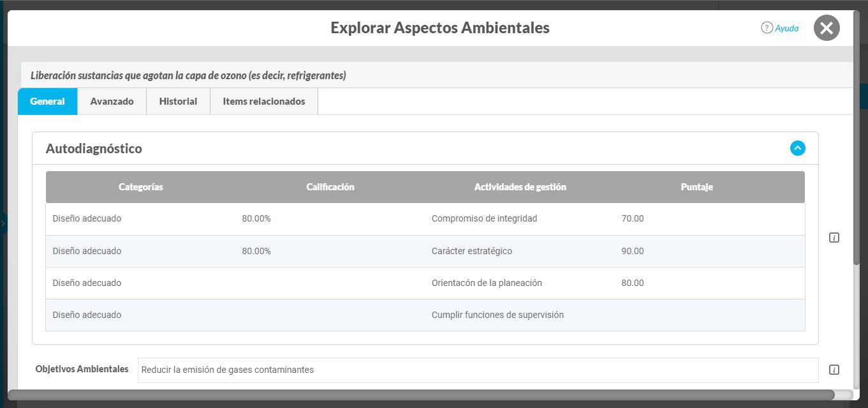Collapse the Autodiagnóstico section chevron

tap(797, 148)
